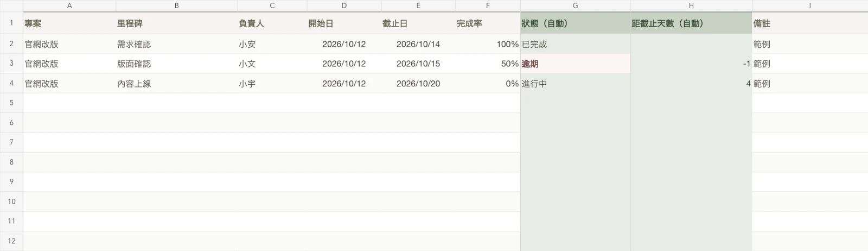
Task: Click the 里程碑 header cell
Action: click(x=176, y=23)
